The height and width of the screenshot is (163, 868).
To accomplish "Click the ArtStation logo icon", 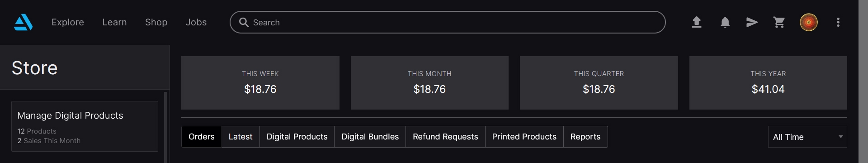I will (x=23, y=22).
